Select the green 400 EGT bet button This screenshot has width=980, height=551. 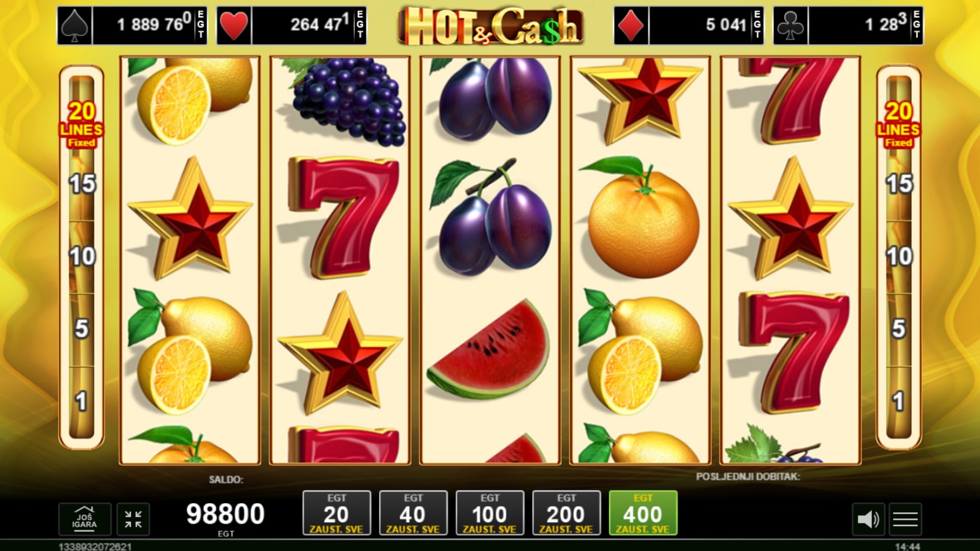[x=643, y=513]
